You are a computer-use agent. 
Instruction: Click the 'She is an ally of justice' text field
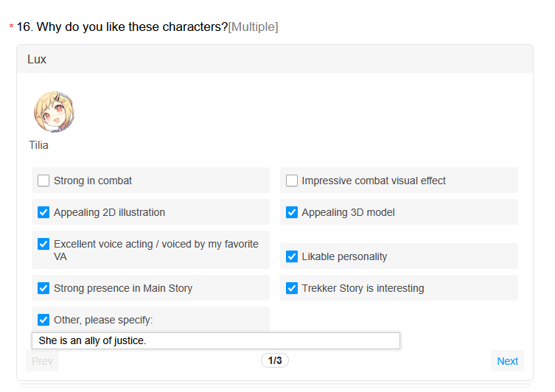click(x=215, y=340)
